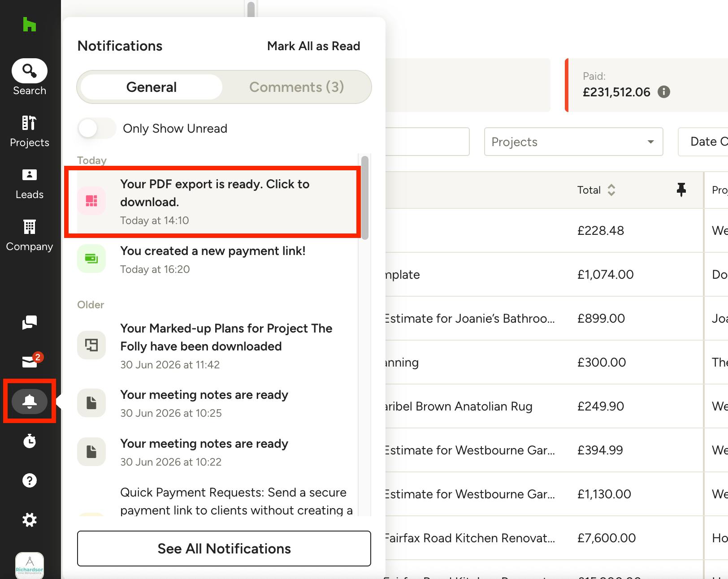The width and height of the screenshot is (728, 579).
Task: Open the Company sidebar icon
Action: [30, 227]
